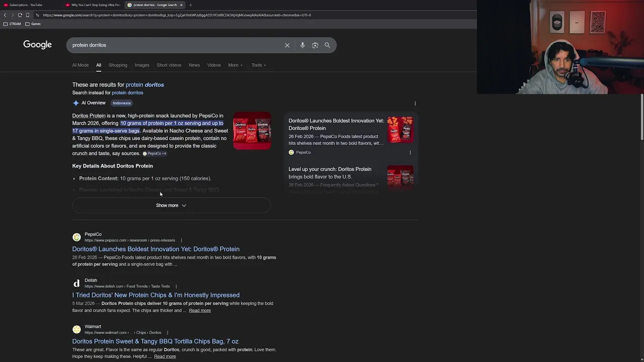Open the PepsiCo +4 sources chip
The height and width of the screenshot is (362, 644).
click(154, 153)
